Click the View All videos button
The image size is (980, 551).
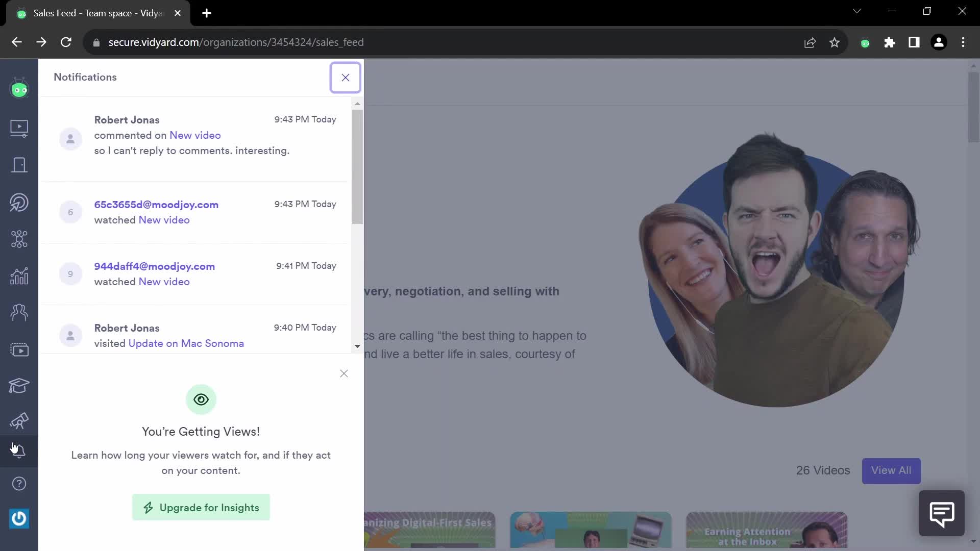click(891, 471)
